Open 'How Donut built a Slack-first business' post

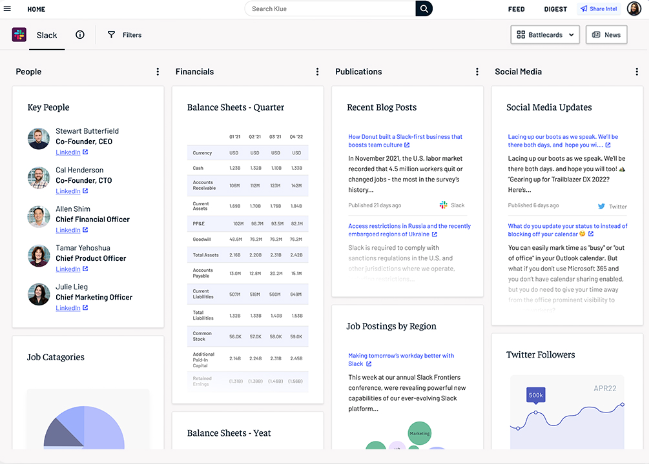click(x=405, y=141)
